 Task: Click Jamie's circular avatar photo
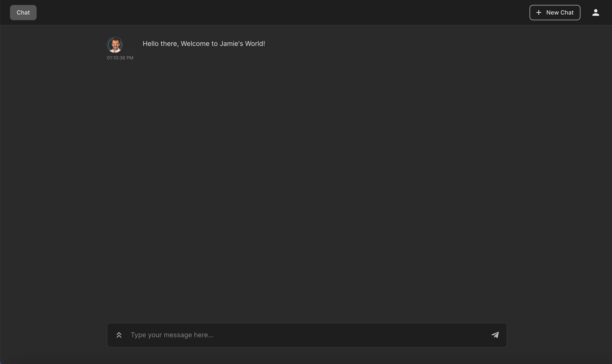coord(115,45)
